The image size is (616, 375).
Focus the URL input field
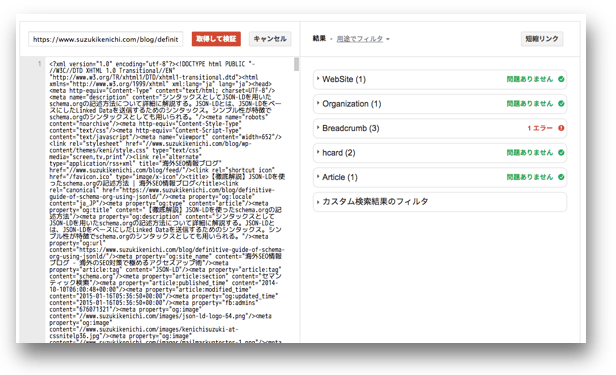pos(106,39)
